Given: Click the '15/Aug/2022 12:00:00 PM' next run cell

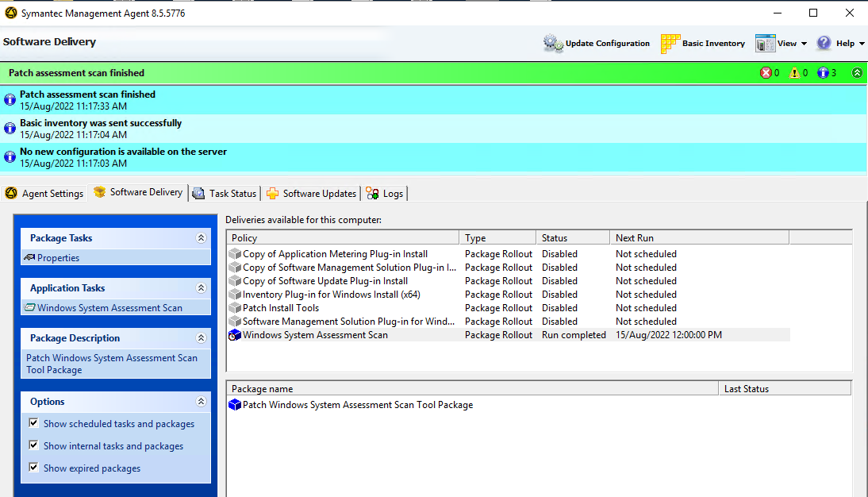Looking at the screenshot, I should [669, 335].
